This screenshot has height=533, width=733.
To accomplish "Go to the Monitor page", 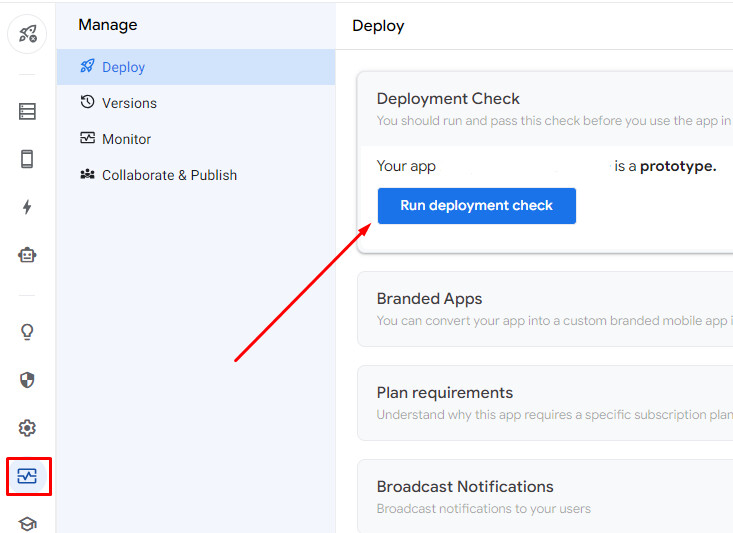I will click(126, 139).
